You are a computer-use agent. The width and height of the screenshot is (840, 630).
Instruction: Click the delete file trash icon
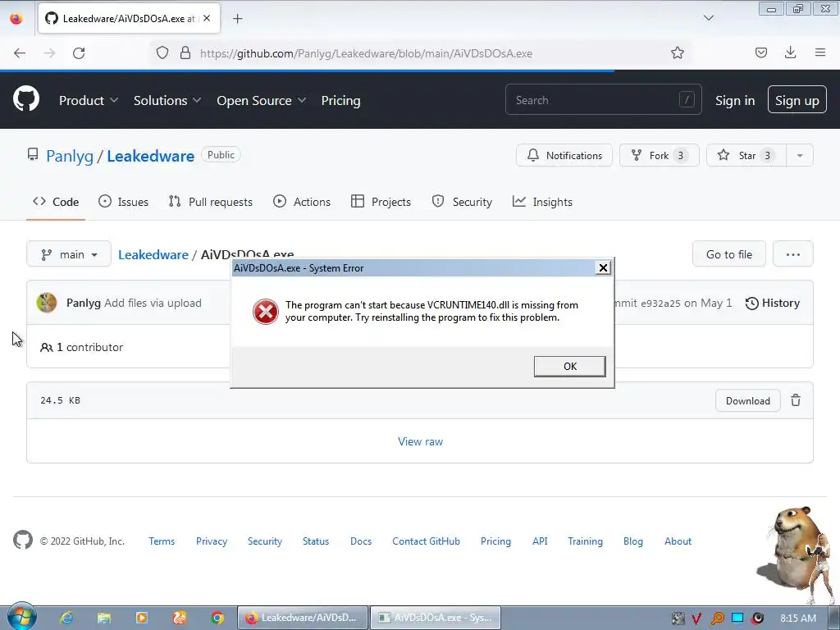pos(796,400)
